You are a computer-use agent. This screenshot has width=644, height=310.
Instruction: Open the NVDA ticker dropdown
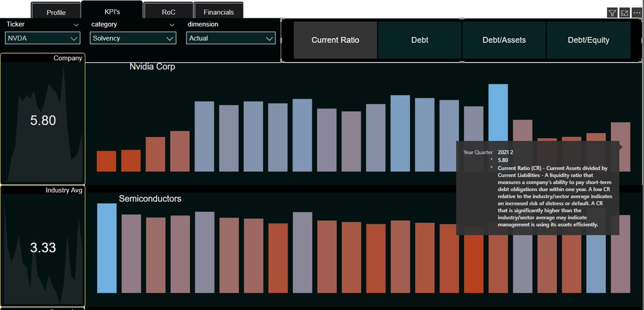point(43,38)
